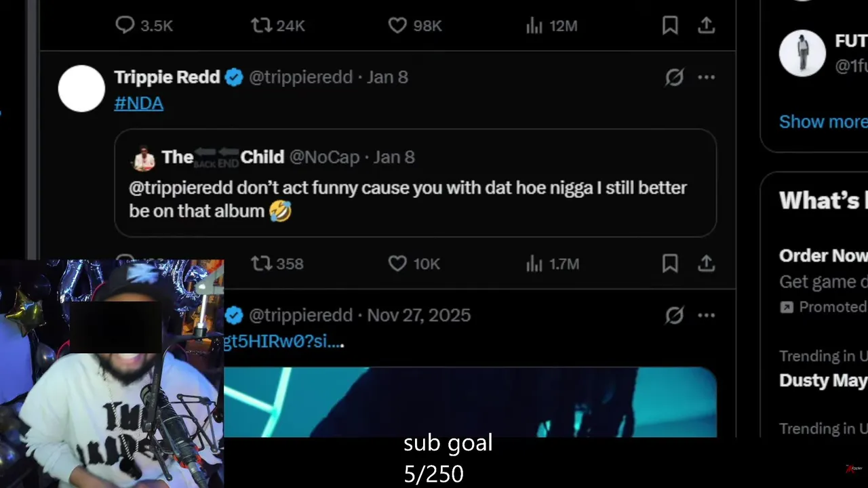Like the tweet with 98K likes

(415, 26)
